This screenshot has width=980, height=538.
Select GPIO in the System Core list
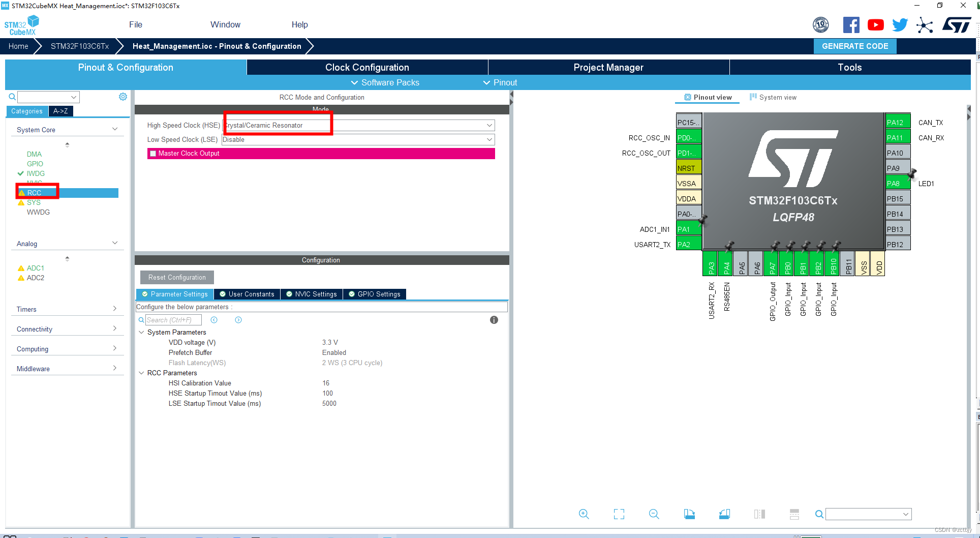click(35, 164)
